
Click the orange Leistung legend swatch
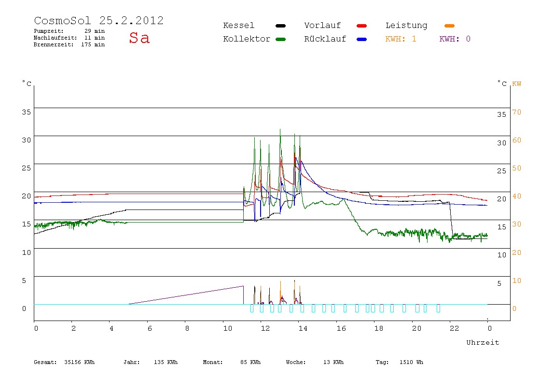[449, 26]
